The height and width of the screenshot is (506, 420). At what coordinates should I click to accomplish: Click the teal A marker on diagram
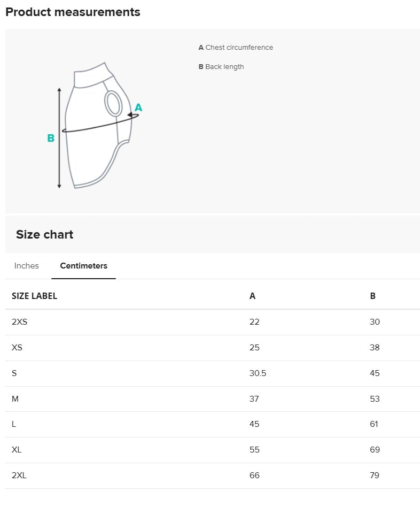point(138,108)
